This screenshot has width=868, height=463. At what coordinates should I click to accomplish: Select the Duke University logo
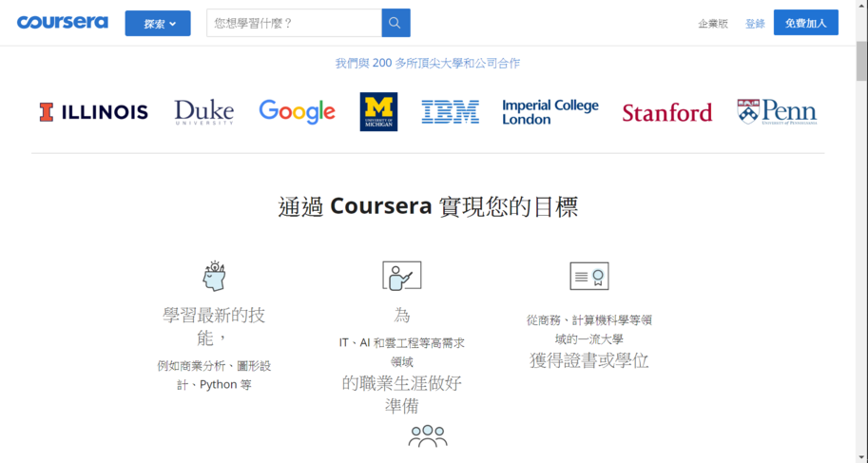(x=203, y=112)
